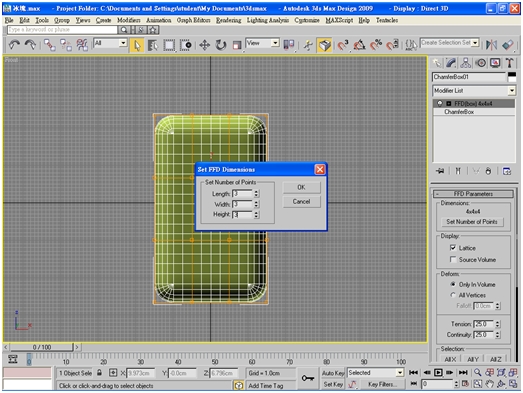Switch to the Create command panel
Image resolution: width=523 pixels, height=393 pixels.
pyautogui.click(x=437, y=63)
